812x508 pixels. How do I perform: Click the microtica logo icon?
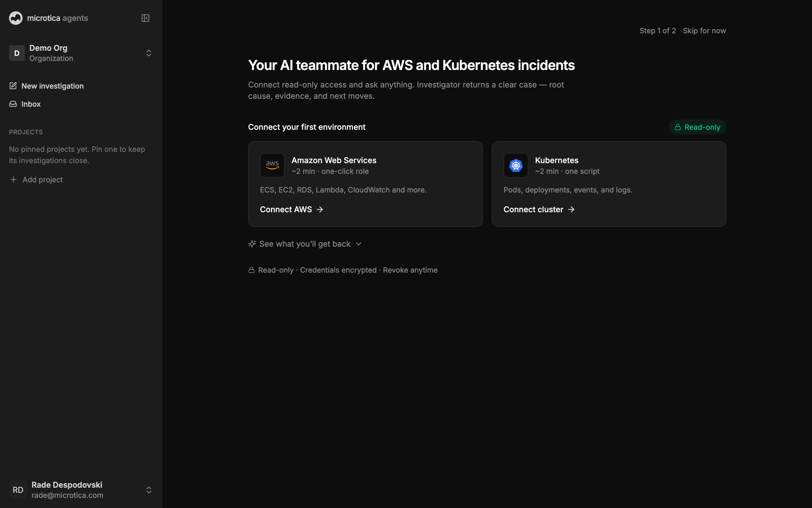16,18
